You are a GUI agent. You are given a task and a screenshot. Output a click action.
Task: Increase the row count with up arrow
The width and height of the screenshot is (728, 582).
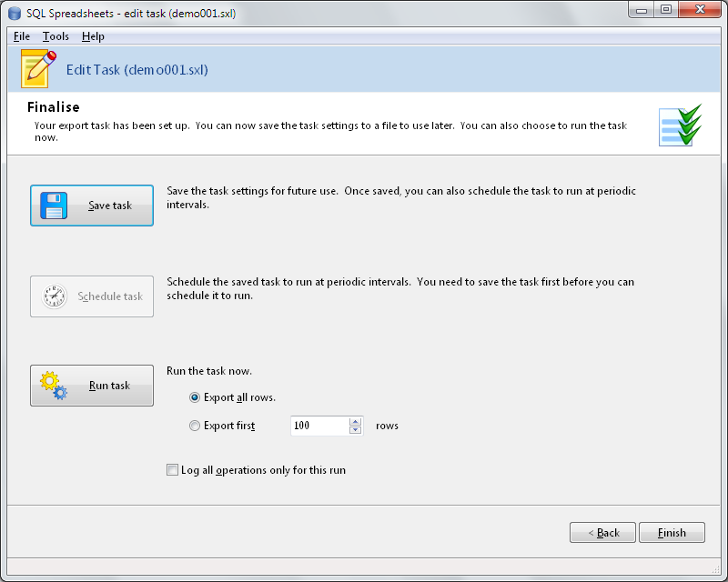tap(355, 421)
